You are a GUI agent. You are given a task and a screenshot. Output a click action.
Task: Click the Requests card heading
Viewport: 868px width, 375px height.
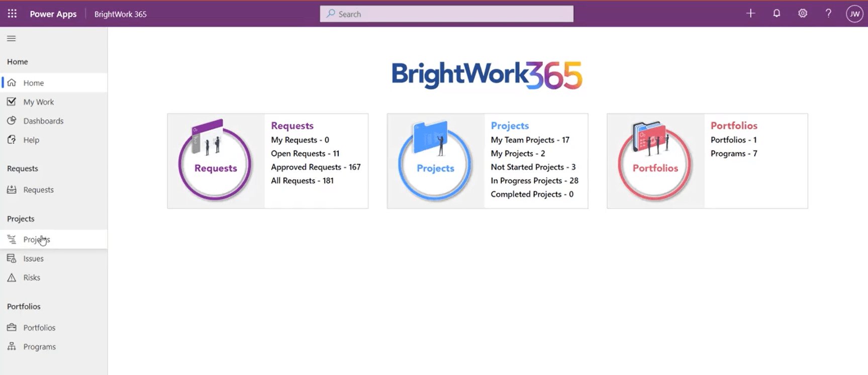click(x=292, y=126)
